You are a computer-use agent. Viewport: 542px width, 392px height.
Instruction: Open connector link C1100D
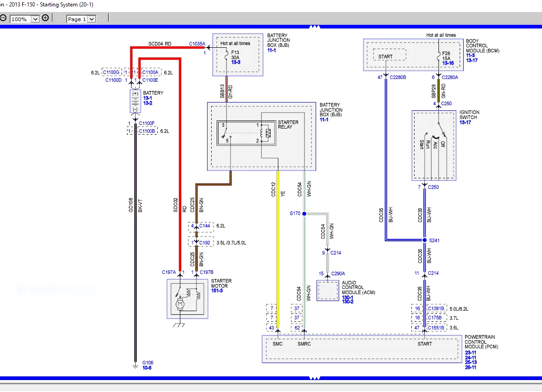coord(113,80)
